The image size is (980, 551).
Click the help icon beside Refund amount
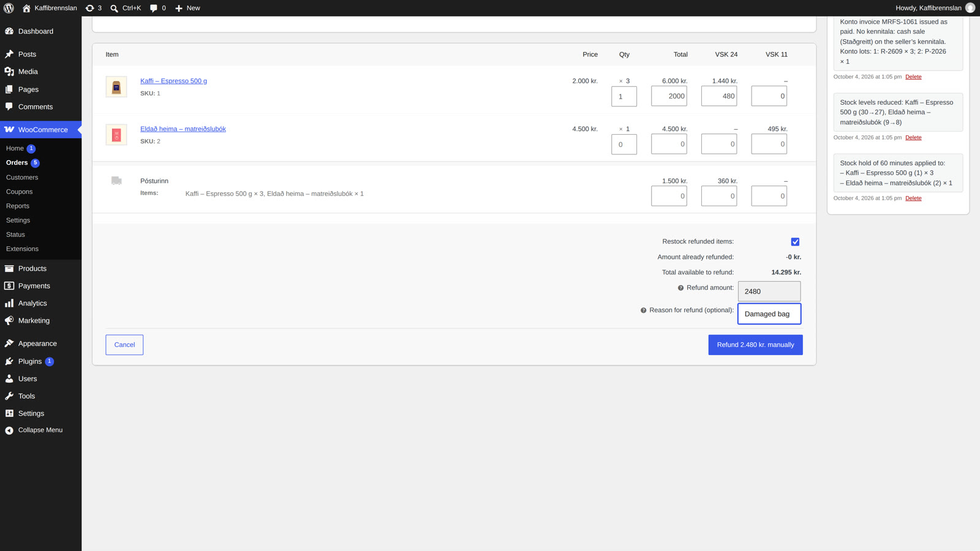[680, 288]
